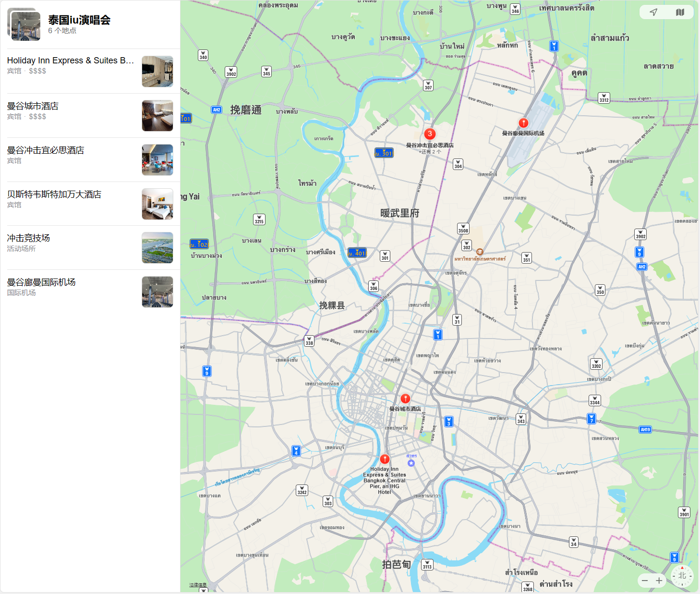
Task: Click highway shield 3312 on map
Action: (x=604, y=98)
